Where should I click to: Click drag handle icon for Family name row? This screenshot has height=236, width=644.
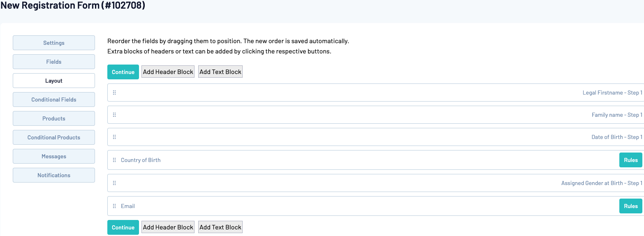(x=114, y=115)
